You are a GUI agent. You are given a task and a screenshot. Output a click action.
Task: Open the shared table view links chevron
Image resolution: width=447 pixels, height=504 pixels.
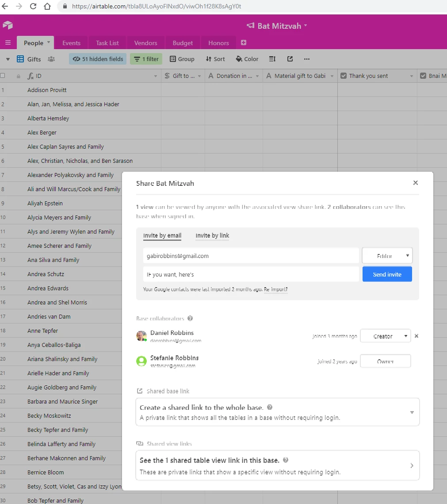tap(412, 466)
